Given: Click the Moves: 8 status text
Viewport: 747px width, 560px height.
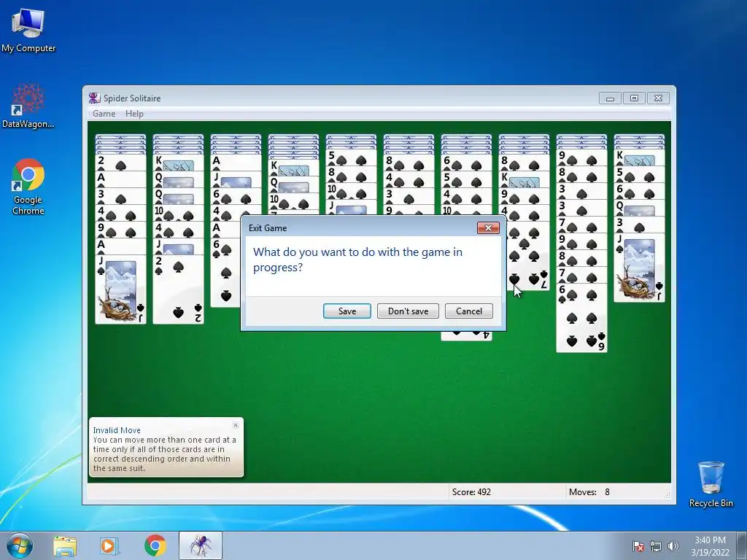Looking at the screenshot, I should 589,492.
